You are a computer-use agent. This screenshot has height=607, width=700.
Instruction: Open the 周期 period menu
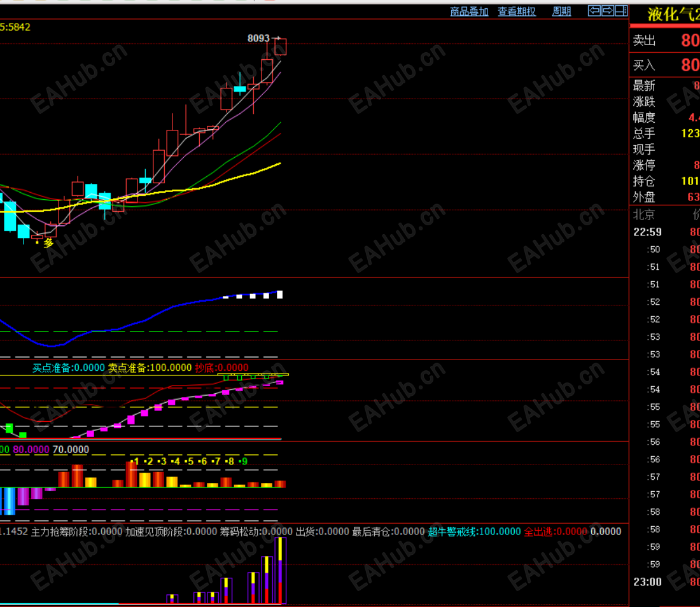point(562,11)
